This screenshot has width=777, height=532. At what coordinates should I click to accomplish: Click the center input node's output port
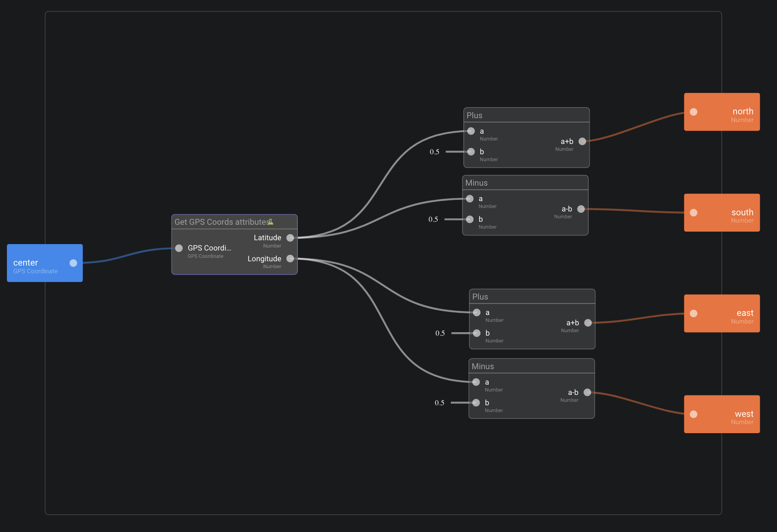coord(73,263)
